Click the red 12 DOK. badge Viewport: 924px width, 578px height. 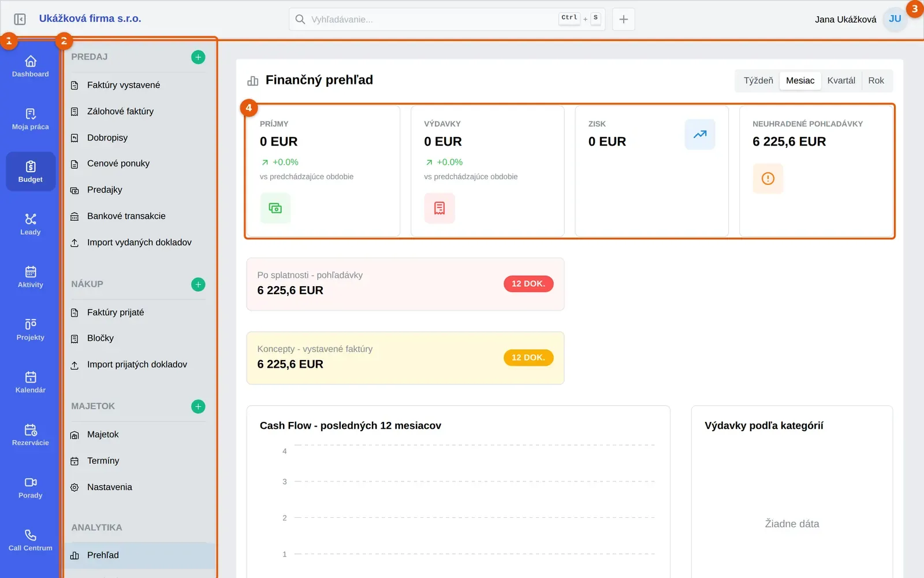[x=528, y=284]
